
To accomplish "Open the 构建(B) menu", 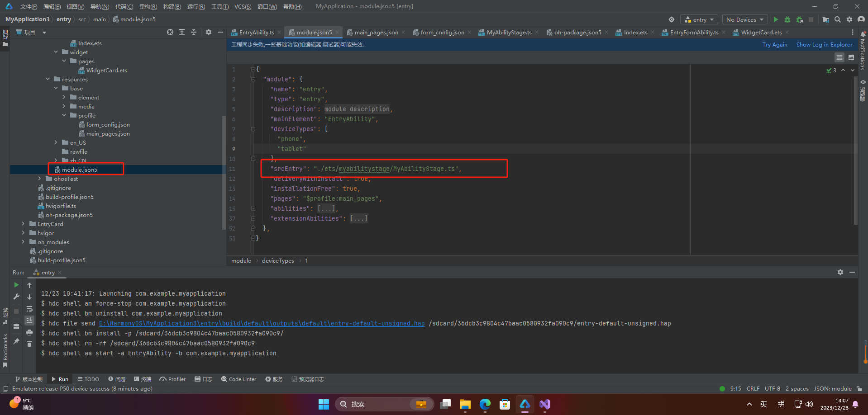I will [x=172, y=6].
